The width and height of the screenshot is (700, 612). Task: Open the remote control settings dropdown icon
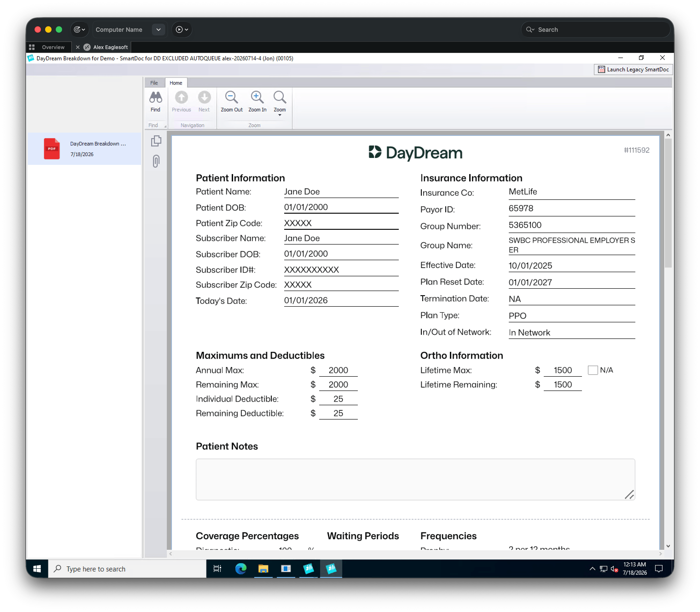coord(80,30)
